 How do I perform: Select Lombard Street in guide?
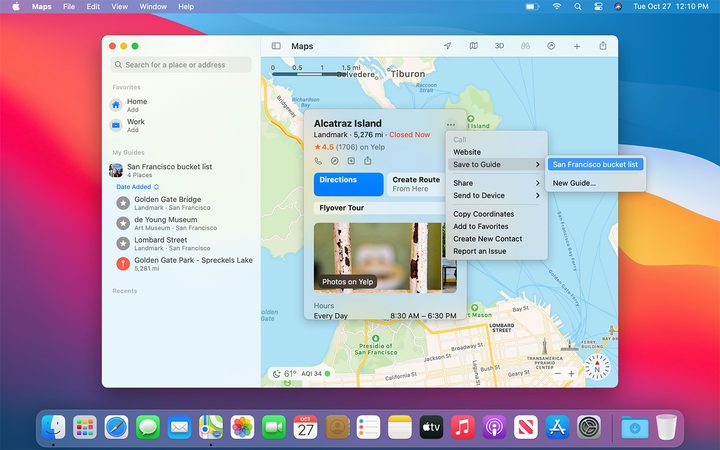pos(184,243)
